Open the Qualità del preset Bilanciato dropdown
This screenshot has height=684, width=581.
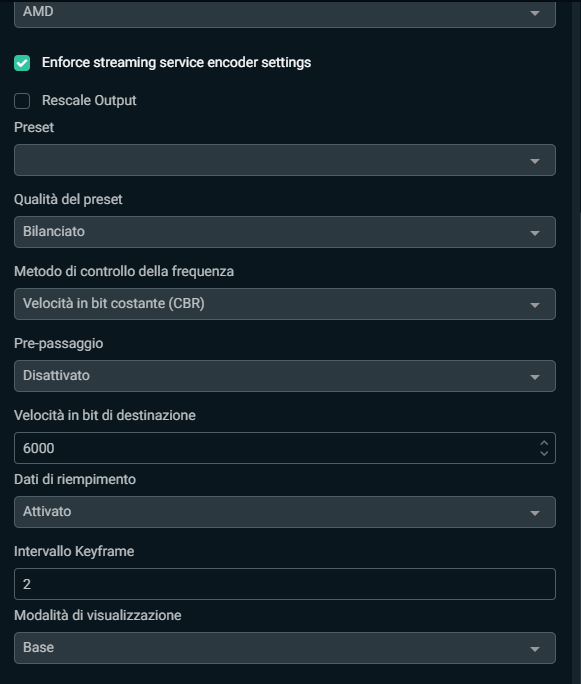tap(285, 232)
